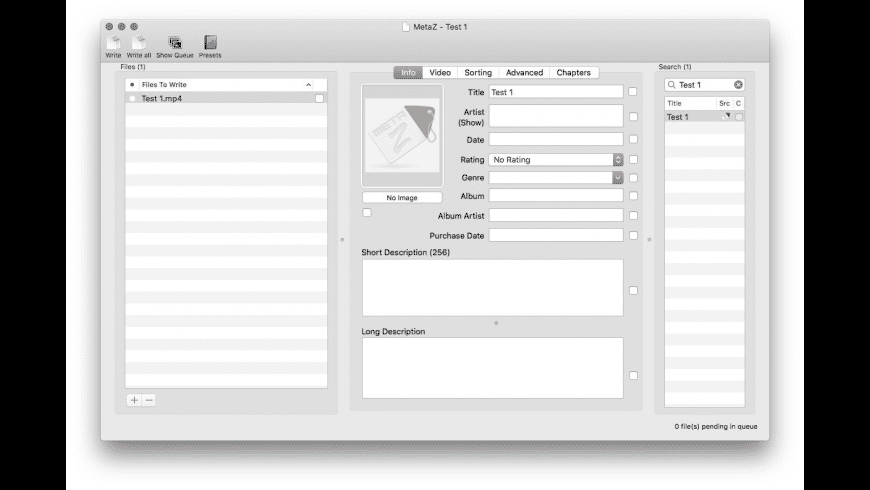Click the magnifying glass search icon
Image resolution: width=870 pixels, height=490 pixels.
tap(672, 85)
